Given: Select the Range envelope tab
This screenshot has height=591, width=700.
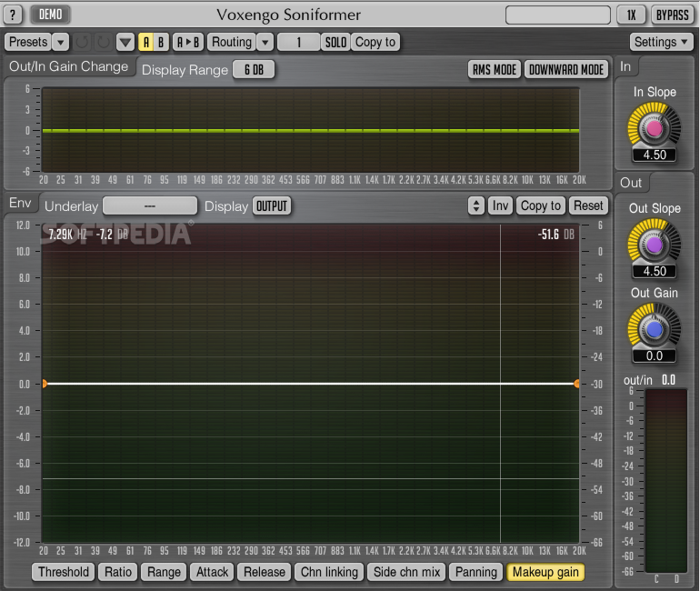Looking at the screenshot, I should pos(164,572).
